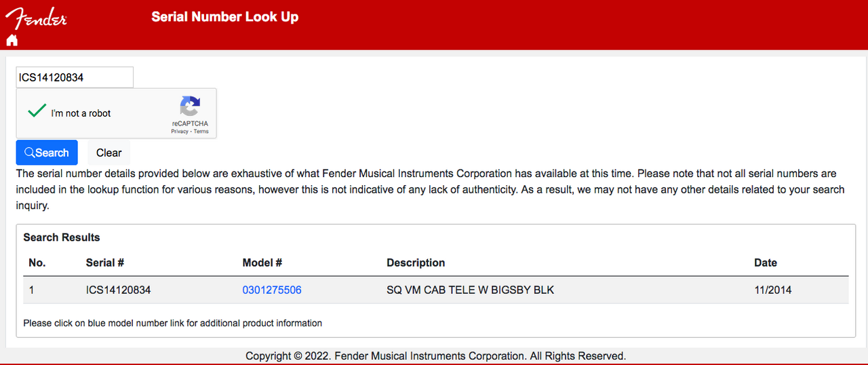This screenshot has height=365, width=868.
Task: Click the Fender logo
Action: click(x=37, y=18)
